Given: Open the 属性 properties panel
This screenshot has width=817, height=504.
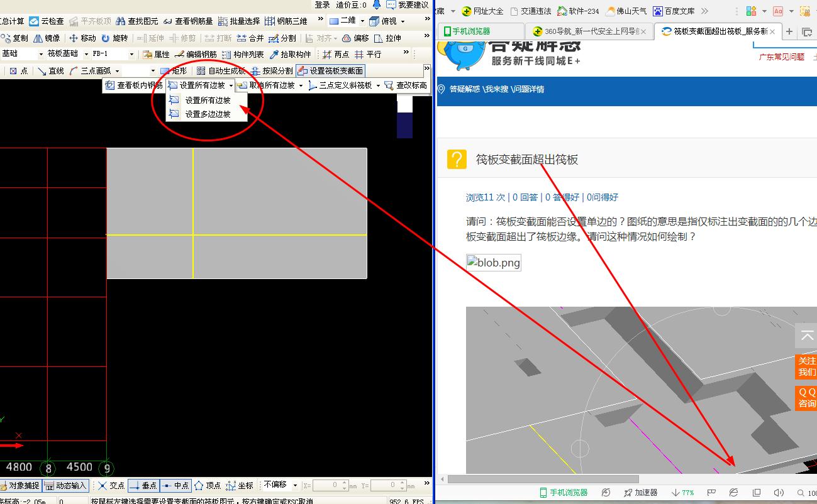Looking at the screenshot, I should click(x=156, y=55).
